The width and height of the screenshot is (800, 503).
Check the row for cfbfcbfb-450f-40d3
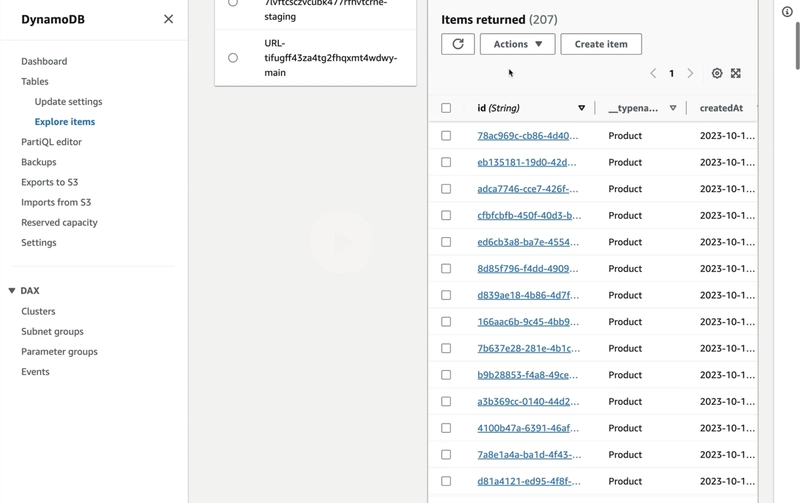(x=446, y=215)
